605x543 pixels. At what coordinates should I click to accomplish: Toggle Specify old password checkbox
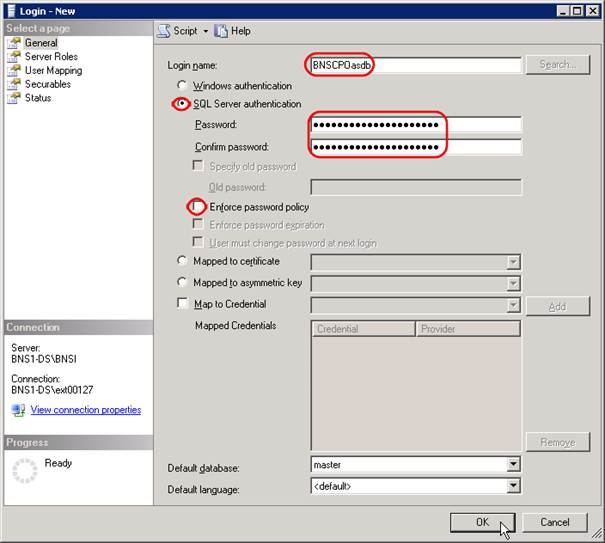pos(198,166)
